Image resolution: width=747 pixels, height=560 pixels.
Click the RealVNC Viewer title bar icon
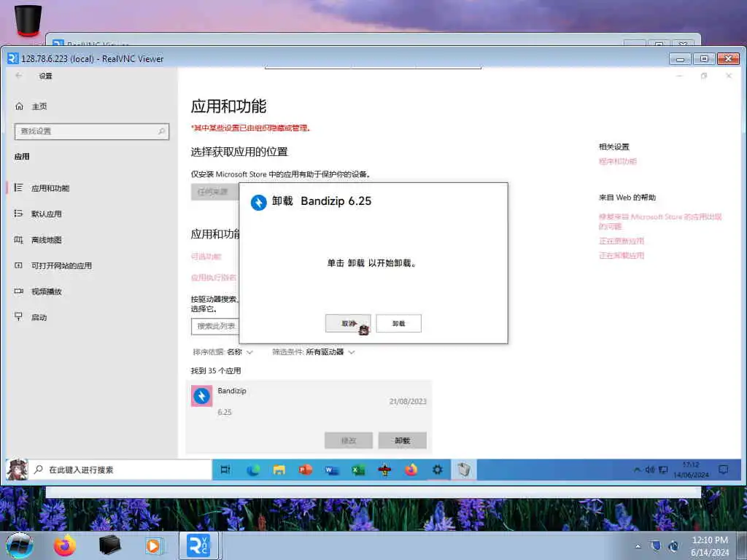13,58
